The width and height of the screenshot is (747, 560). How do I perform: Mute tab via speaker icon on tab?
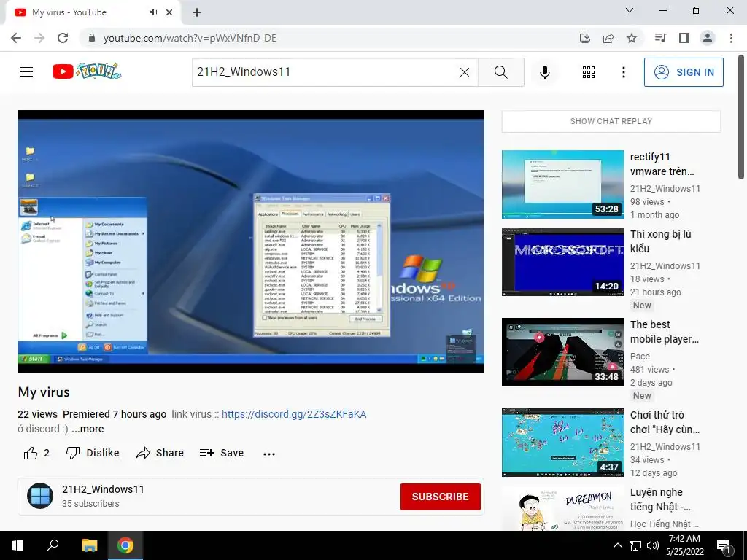tap(153, 12)
